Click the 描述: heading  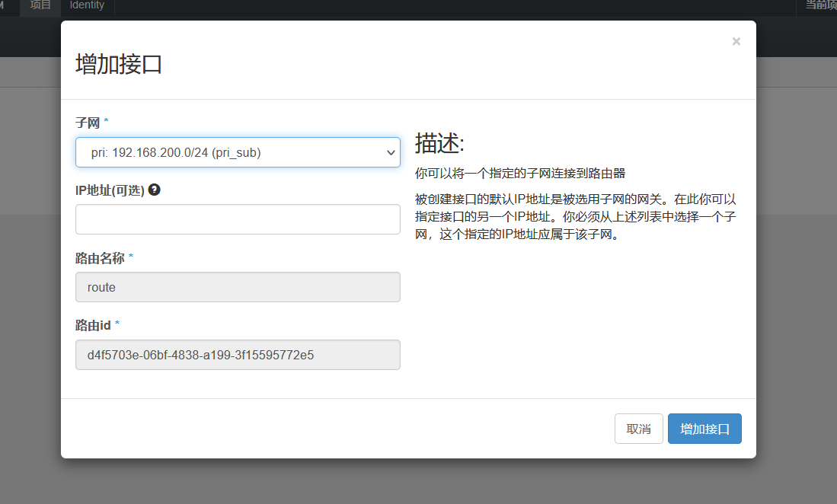439,143
